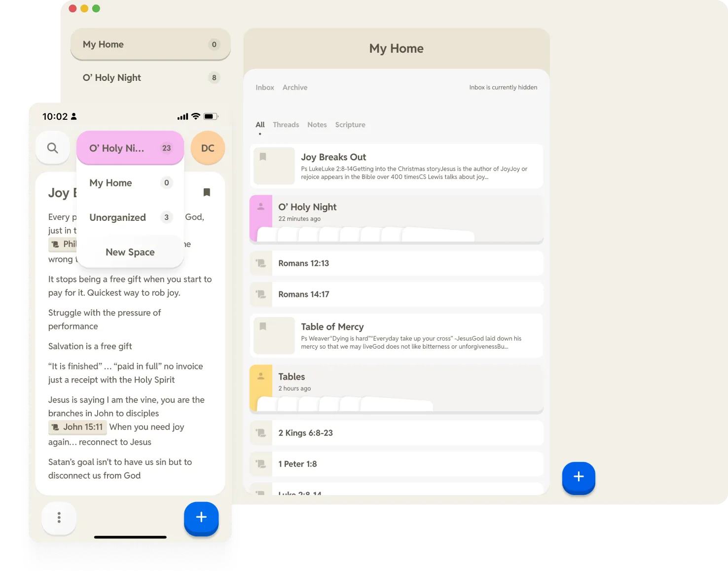This screenshot has width=728, height=571.
Task: Open search with the magnifier icon
Action: click(x=53, y=147)
